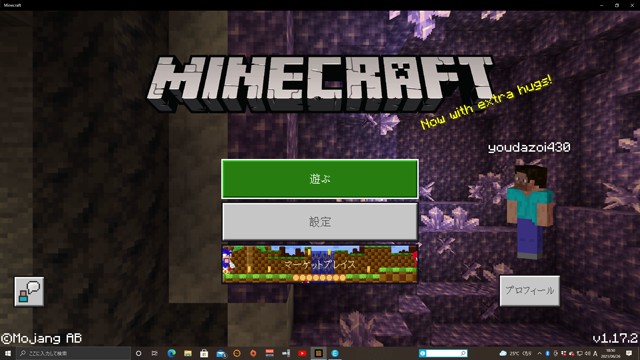Select the Steve character model

coord(530,211)
